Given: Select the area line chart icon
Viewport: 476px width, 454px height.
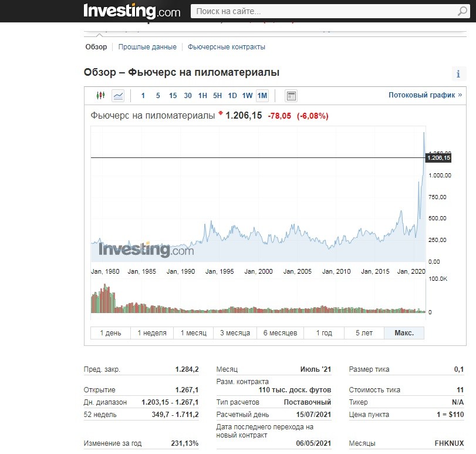Looking at the screenshot, I should point(118,95).
